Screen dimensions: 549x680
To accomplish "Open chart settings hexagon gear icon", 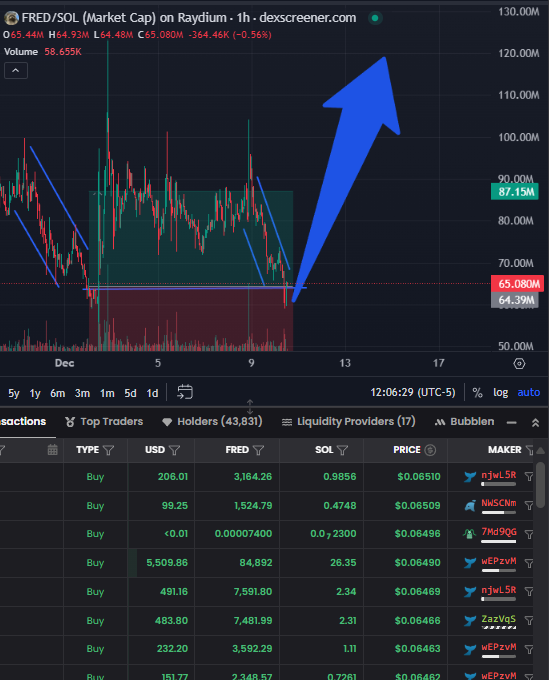I will click(x=519, y=363).
